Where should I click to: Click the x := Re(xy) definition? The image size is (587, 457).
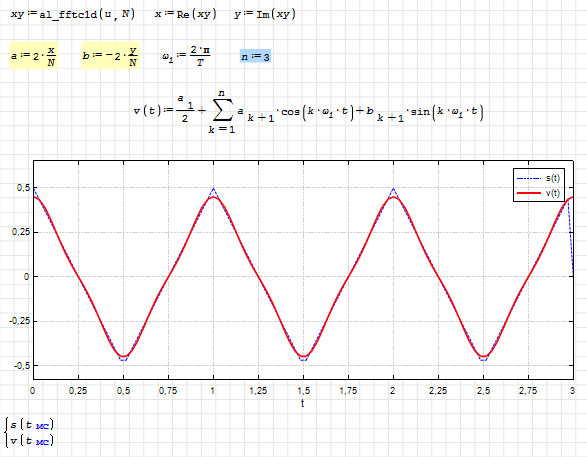point(186,14)
